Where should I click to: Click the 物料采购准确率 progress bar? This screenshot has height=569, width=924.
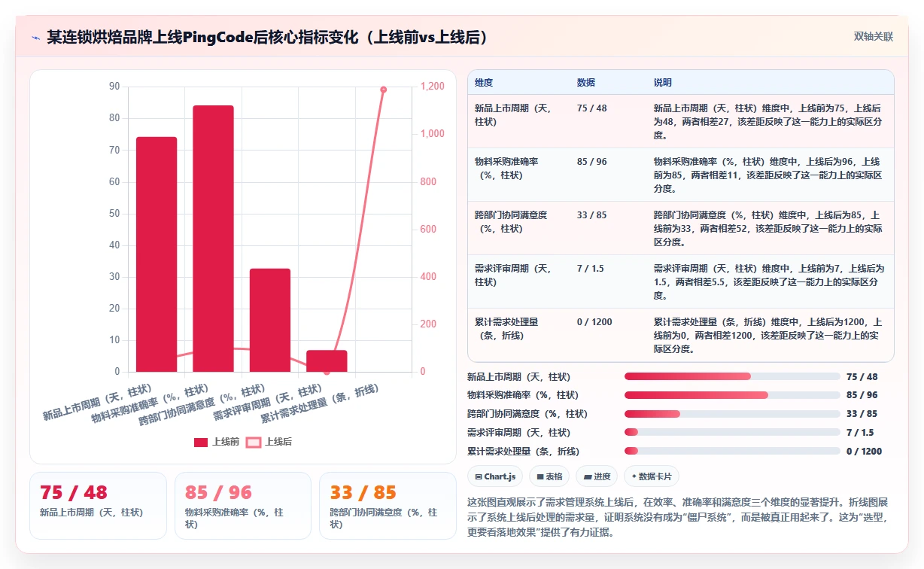[x=732, y=395]
